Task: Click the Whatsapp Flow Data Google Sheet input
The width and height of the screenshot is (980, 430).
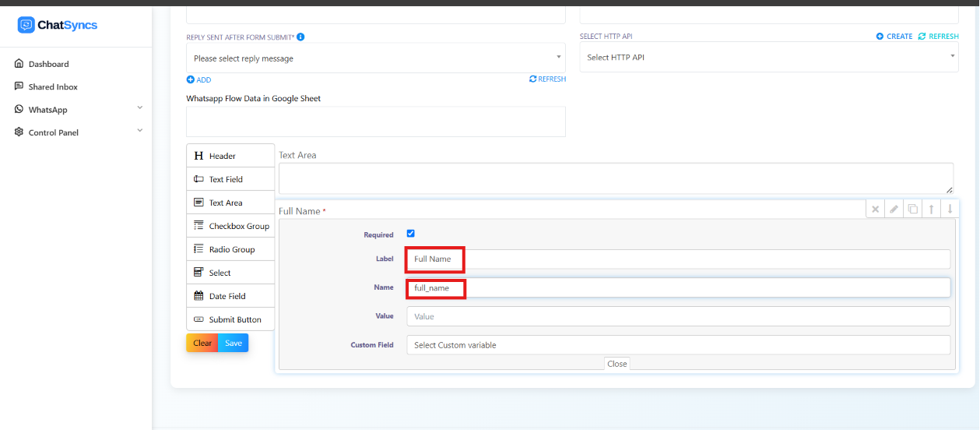Action: click(x=376, y=122)
